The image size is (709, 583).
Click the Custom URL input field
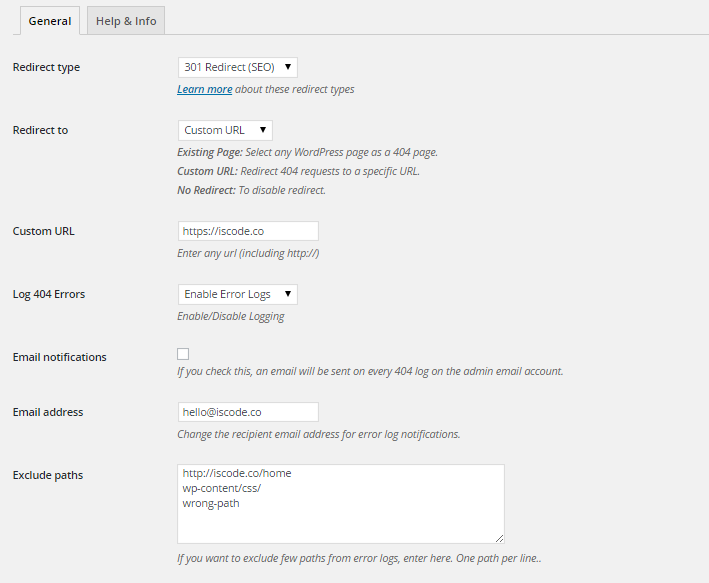(x=248, y=231)
